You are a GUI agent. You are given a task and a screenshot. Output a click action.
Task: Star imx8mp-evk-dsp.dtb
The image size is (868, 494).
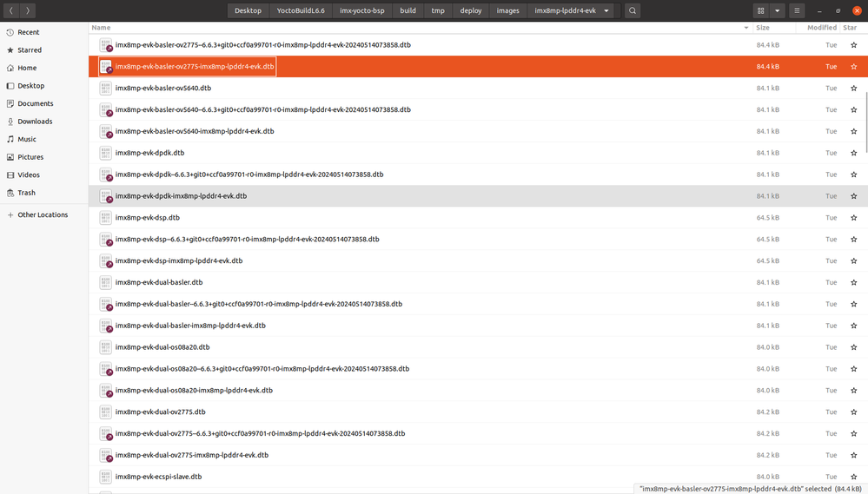853,217
